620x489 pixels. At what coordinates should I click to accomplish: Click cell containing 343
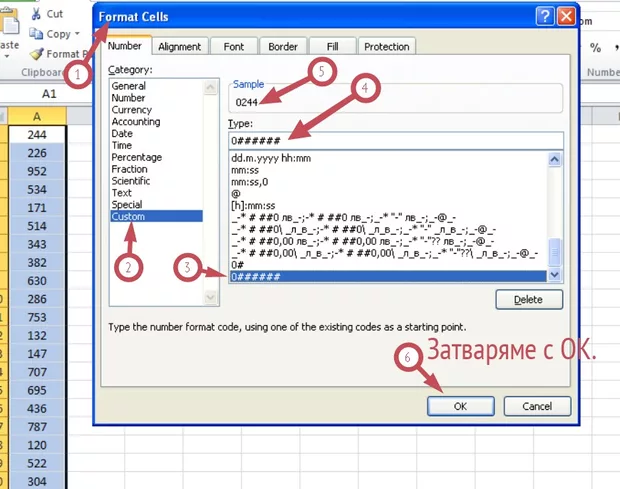[37, 244]
